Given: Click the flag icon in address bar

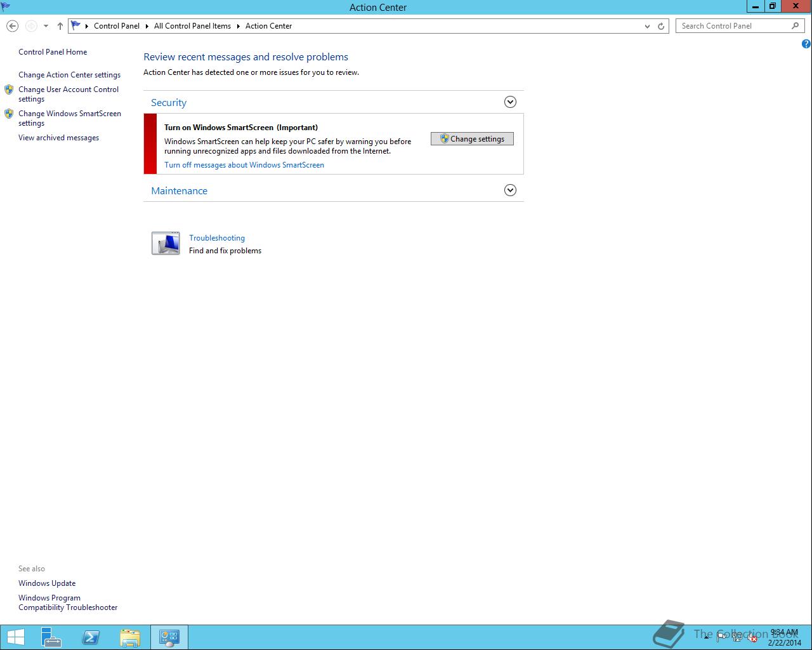Looking at the screenshot, I should point(76,25).
